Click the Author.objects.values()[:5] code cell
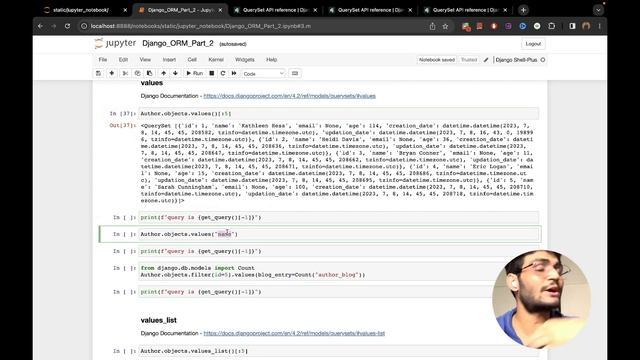The height and width of the screenshot is (360, 640). 338,113
